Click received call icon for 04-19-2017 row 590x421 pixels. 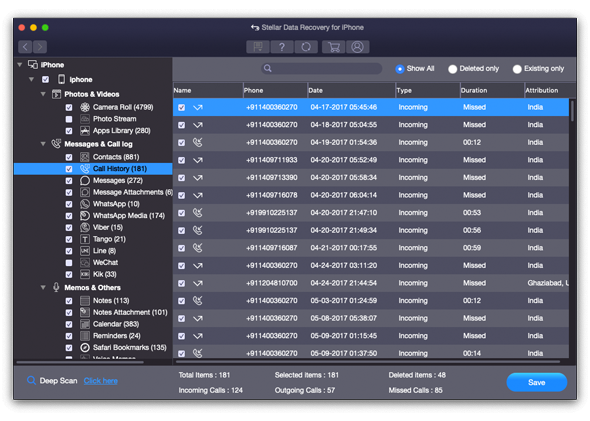tap(198, 142)
